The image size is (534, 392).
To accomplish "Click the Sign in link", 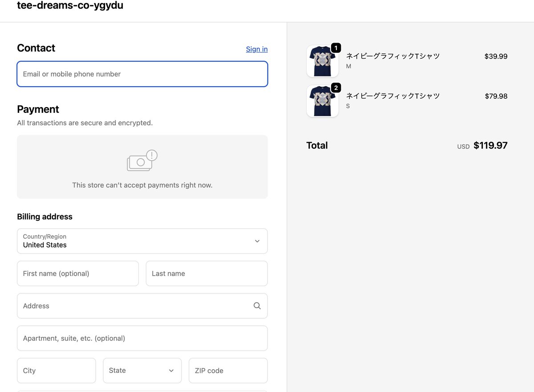I will [x=256, y=49].
